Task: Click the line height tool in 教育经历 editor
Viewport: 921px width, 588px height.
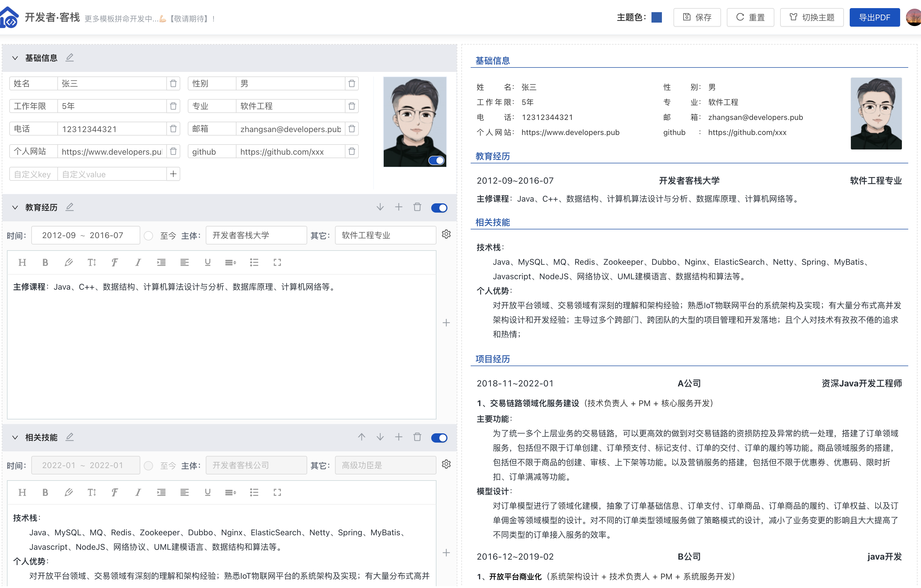Action: coord(231,262)
